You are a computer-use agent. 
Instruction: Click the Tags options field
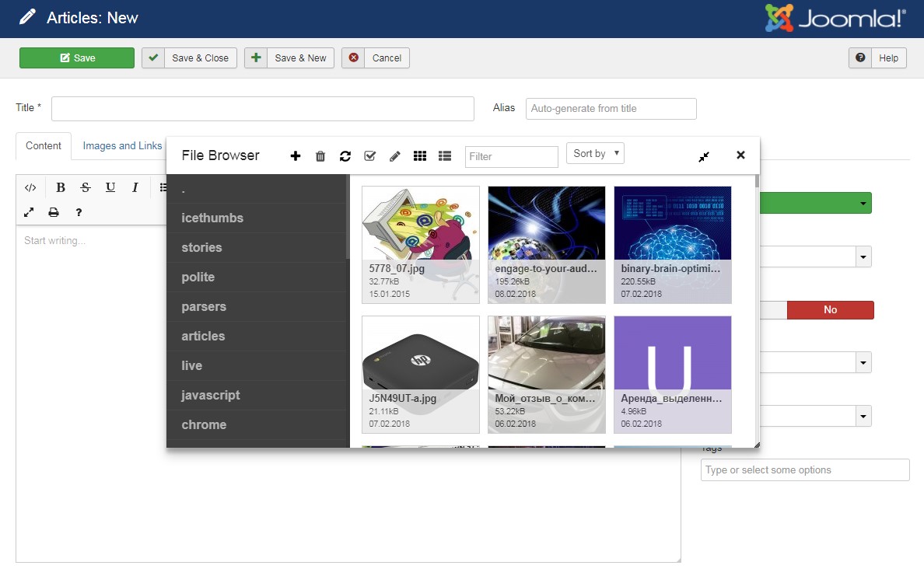tap(805, 470)
